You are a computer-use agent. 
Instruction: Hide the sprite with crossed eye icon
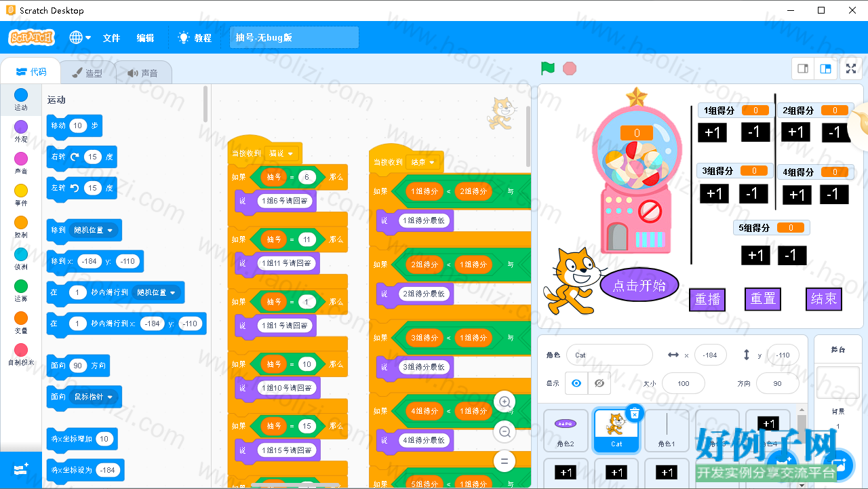pyautogui.click(x=599, y=383)
